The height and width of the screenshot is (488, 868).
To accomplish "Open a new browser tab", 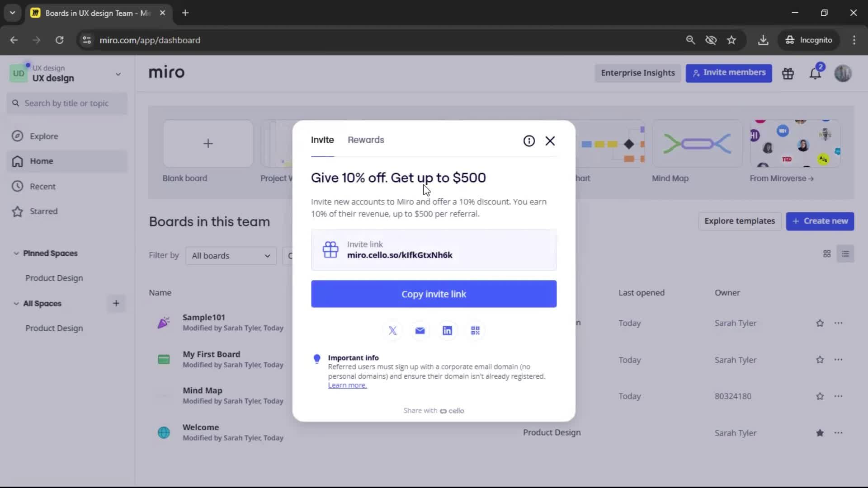I will click(185, 13).
